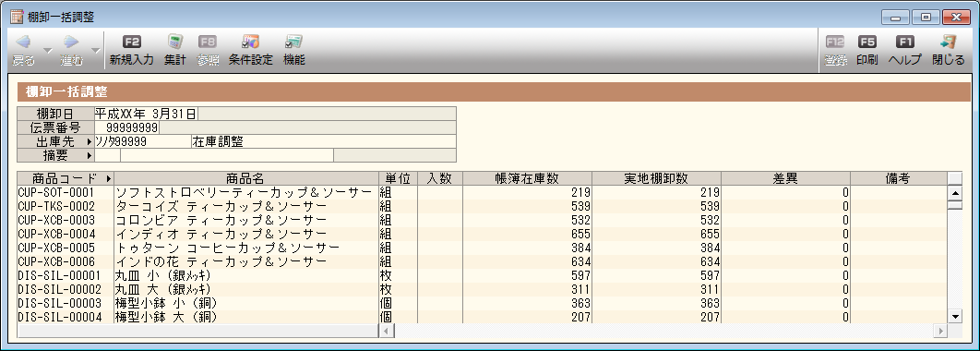
Task: Click the 商品コード column header
Action: (x=66, y=178)
